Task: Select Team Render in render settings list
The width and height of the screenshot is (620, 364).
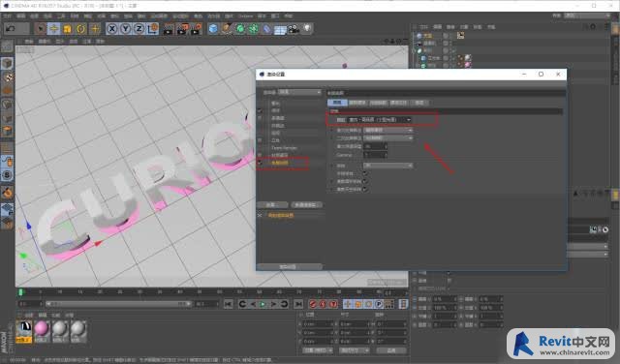Action: click(284, 147)
